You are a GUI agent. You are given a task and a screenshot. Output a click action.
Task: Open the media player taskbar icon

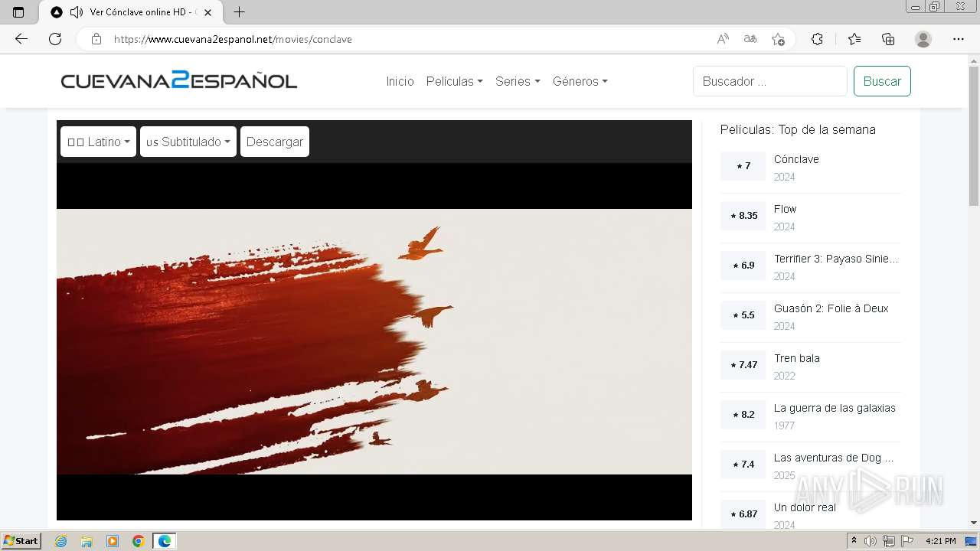113,541
